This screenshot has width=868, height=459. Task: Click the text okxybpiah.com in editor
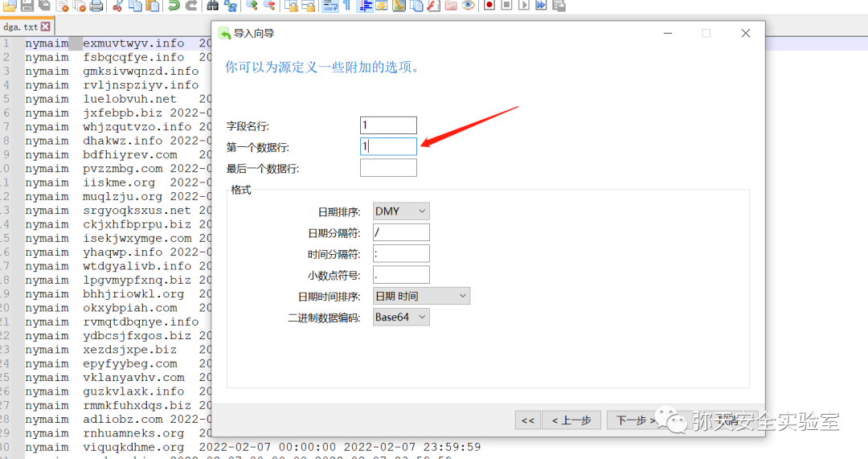tap(130, 308)
